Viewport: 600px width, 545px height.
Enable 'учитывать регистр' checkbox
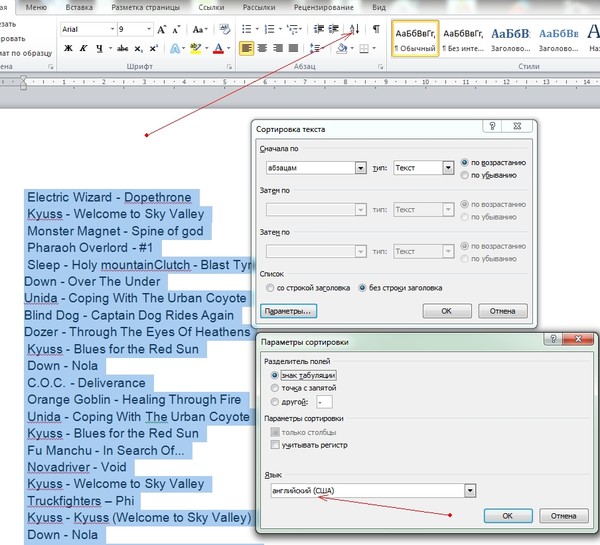pyautogui.click(x=275, y=445)
